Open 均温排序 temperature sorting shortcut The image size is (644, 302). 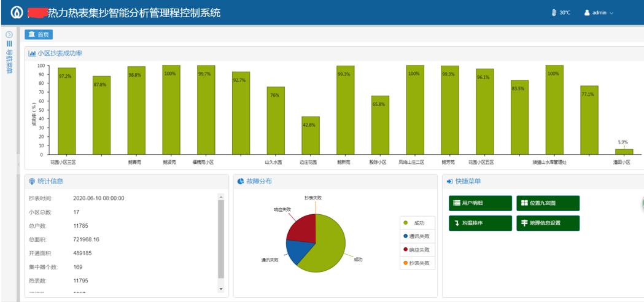(480, 223)
